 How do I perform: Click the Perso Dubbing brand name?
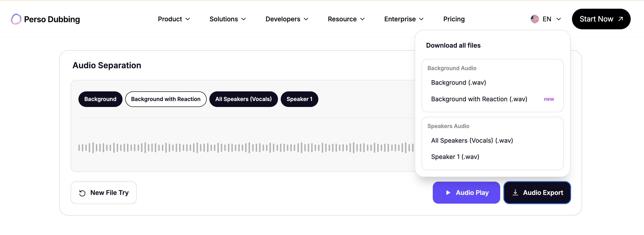[52, 19]
